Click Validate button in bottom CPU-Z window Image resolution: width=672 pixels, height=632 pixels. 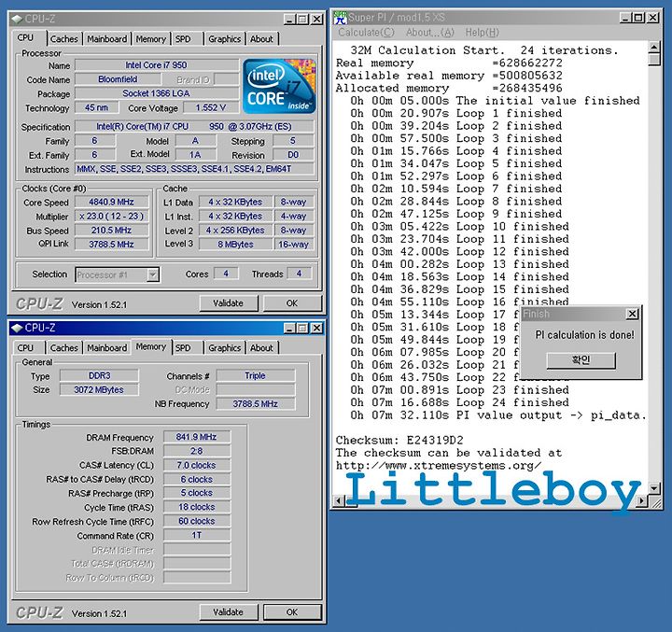click(229, 611)
